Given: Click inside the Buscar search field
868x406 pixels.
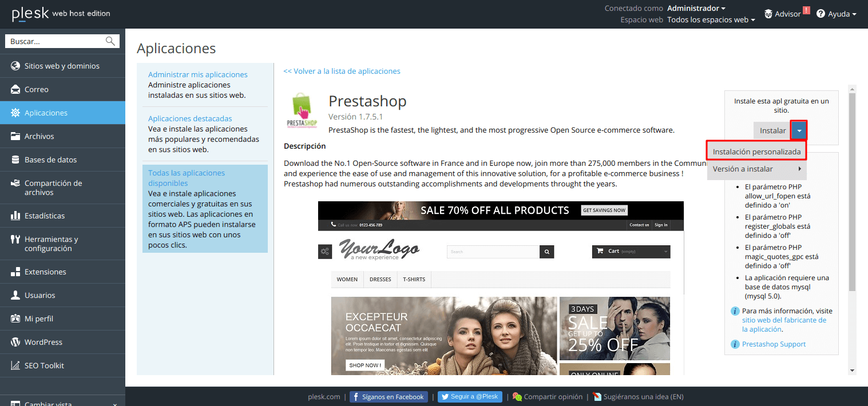Looking at the screenshot, I should click(x=57, y=41).
